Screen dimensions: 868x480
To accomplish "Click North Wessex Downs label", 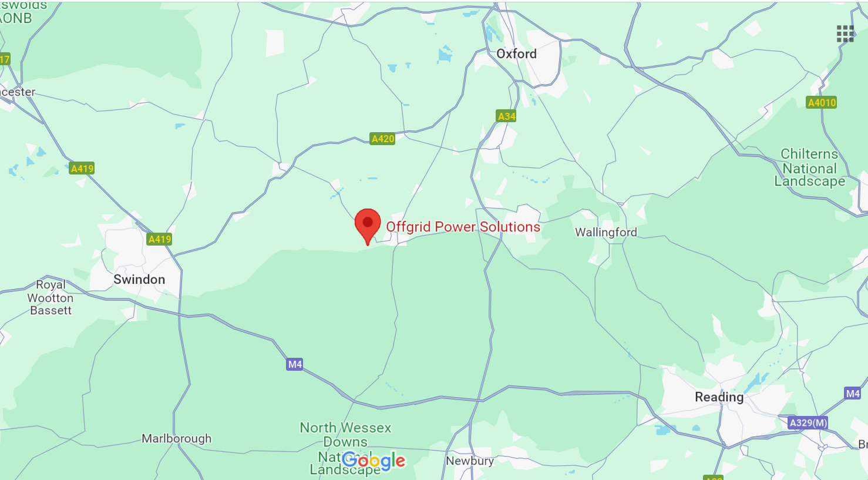I will pos(345,435).
